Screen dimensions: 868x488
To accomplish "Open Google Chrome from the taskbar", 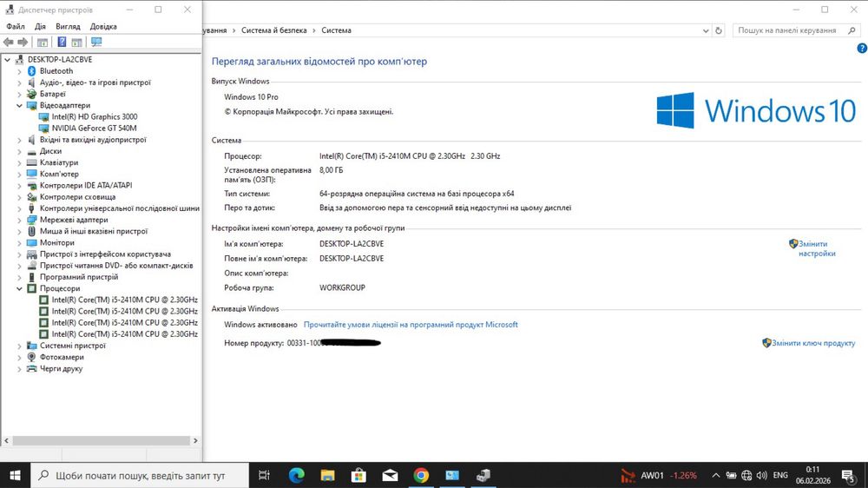I will [421, 475].
